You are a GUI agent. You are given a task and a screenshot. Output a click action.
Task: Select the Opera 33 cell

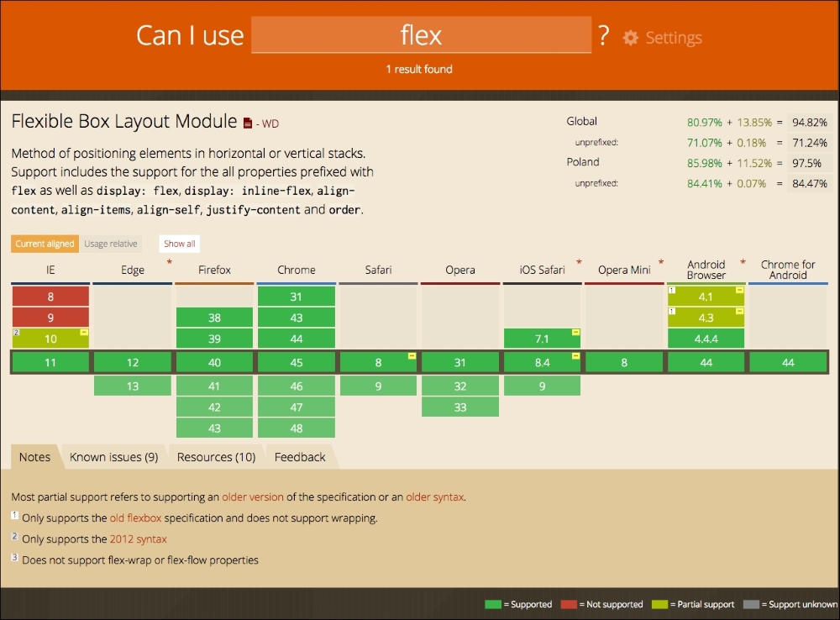(x=460, y=407)
